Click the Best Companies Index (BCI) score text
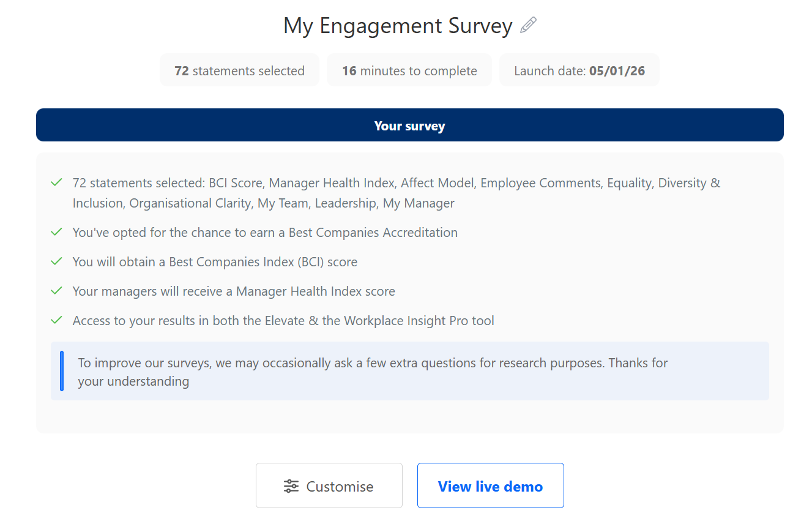Screen dimensions: 812x532 215,262
